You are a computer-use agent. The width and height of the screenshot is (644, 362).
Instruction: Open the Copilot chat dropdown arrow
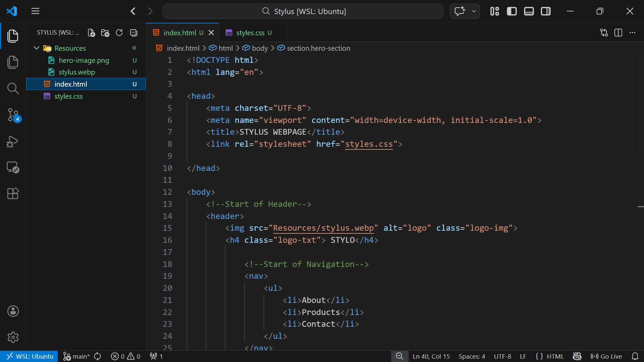(474, 11)
